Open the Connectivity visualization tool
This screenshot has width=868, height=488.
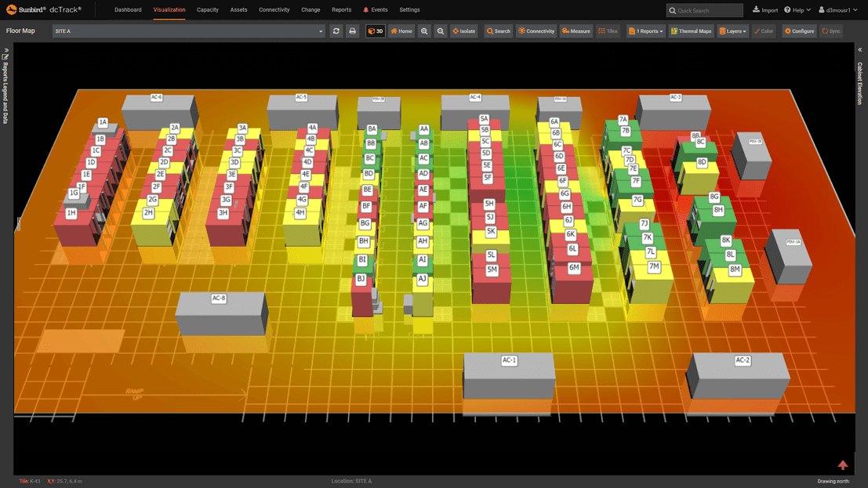pyautogui.click(x=535, y=31)
